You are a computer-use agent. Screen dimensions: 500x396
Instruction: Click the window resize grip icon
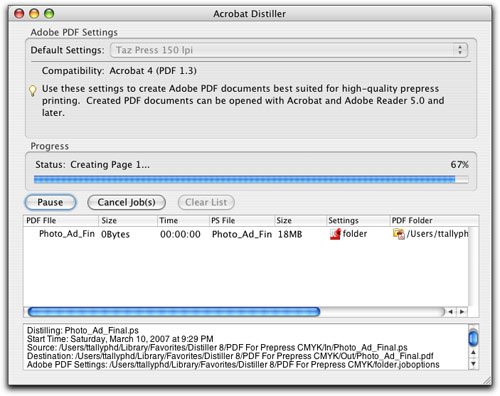(487, 380)
